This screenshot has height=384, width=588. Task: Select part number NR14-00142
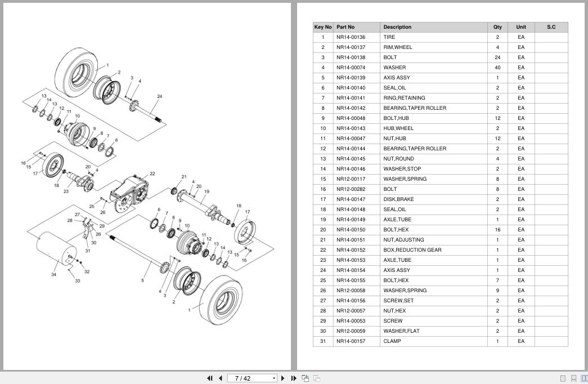pos(351,108)
